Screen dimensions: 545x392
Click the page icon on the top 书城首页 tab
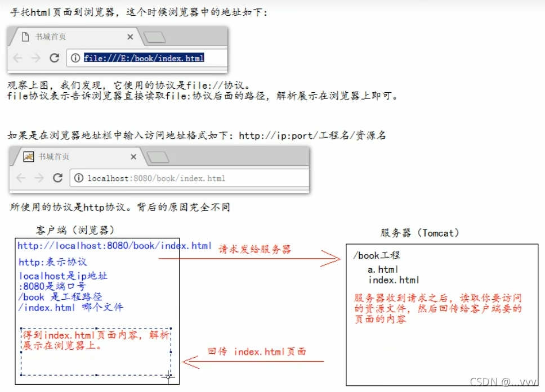click(25, 37)
